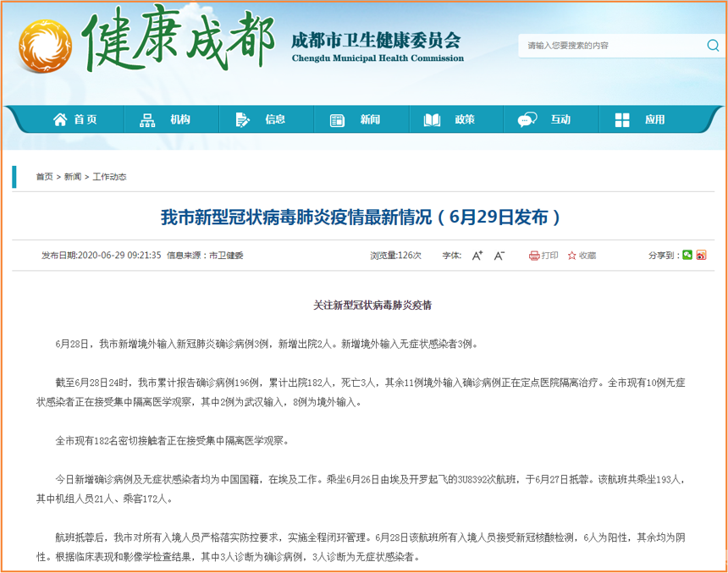The width and height of the screenshot is (728, 573).
Task: Click the star favorite icon
Action: click(x=572, y=256)
